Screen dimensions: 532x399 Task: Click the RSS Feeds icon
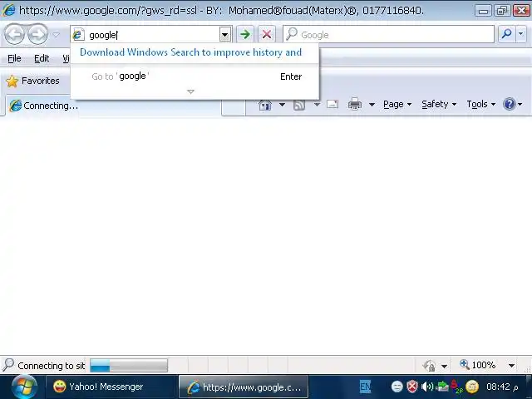pos(299,105)
